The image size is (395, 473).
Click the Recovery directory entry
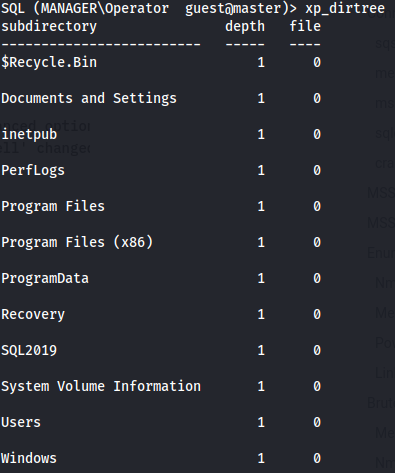(33, 314)
